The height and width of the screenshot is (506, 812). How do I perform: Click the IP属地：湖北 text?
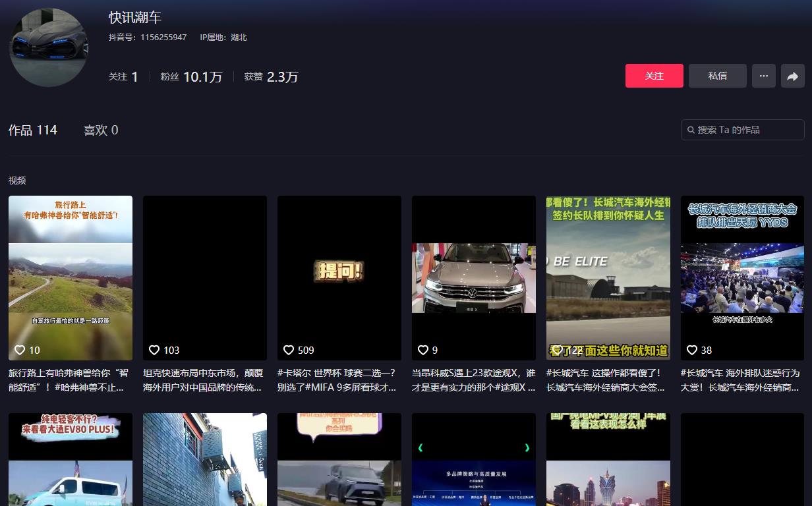tap(223, 38)
